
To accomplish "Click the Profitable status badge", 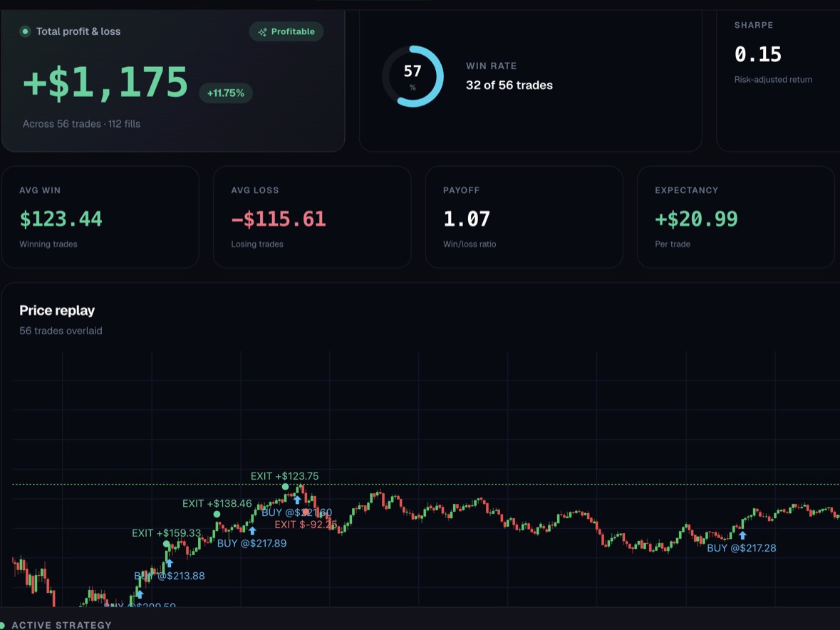I will (x=286, y=31).
